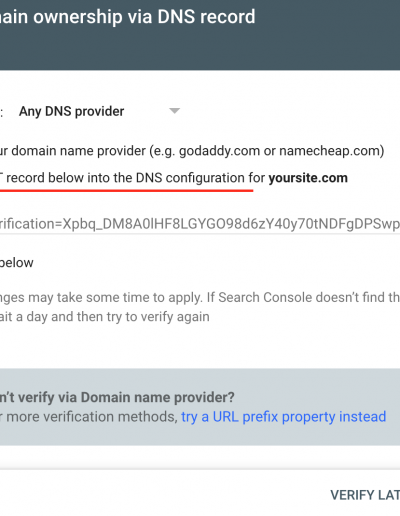The image size is (400, 516).
Task: Click the godaddy.com example text
Action: 219,151
